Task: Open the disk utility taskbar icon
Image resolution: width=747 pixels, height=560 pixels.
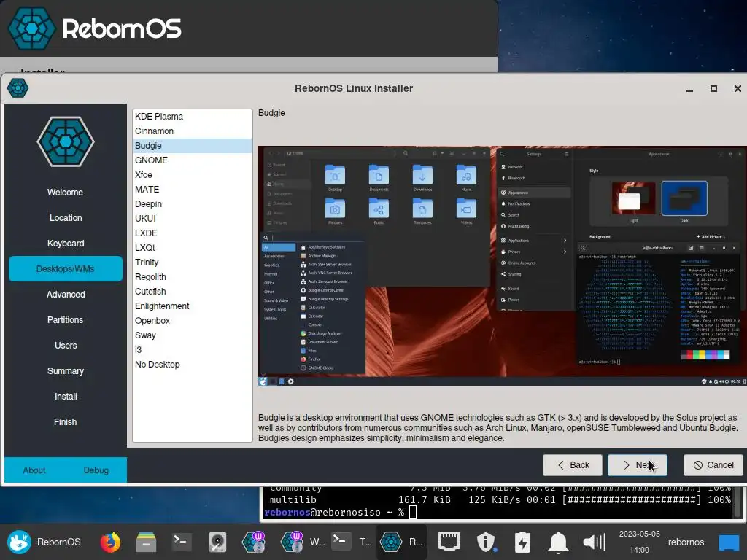Action: [217, 542]
